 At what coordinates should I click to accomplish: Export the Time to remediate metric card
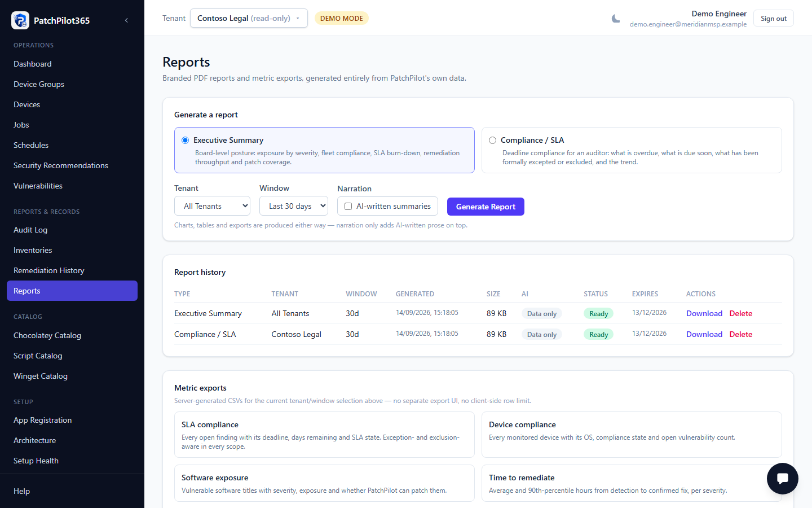click(x=632, y=483)
